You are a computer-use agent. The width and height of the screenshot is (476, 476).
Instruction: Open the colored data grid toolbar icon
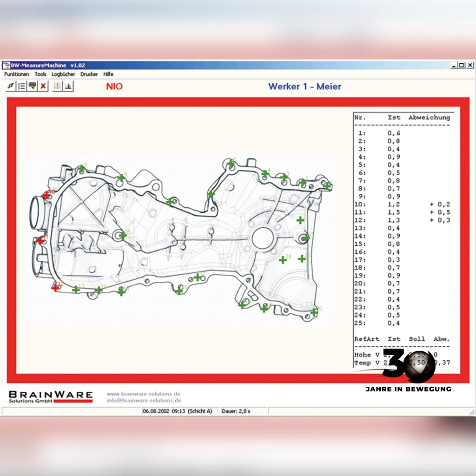tap(57, 86)
